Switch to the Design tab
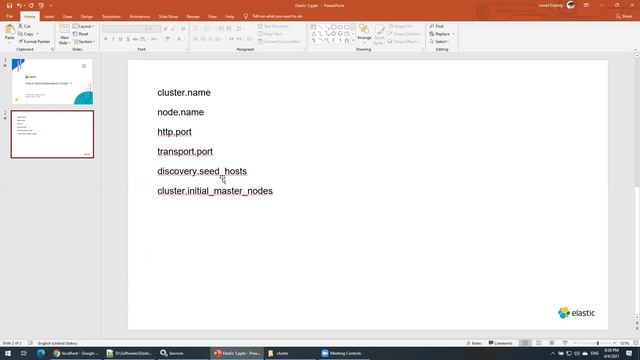Viewport: 640px width, 360px height. pyautogui.click(x=87, y=16)
